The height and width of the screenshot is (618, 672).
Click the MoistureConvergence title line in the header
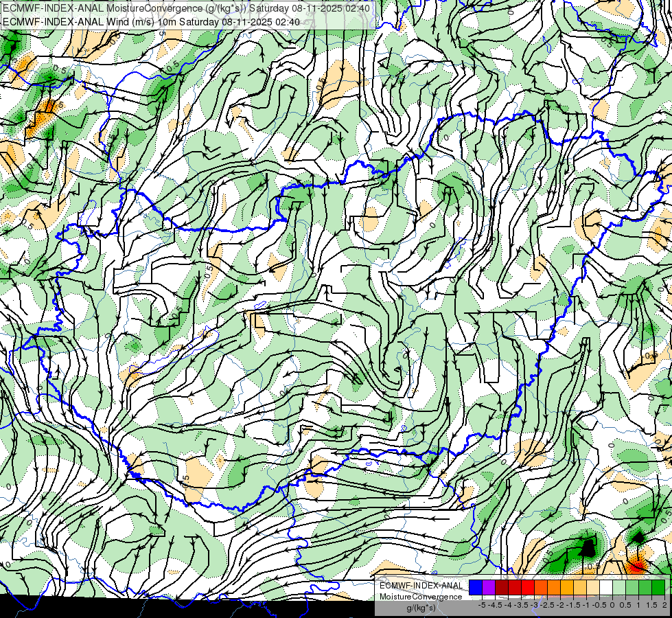tap(187, 8)
